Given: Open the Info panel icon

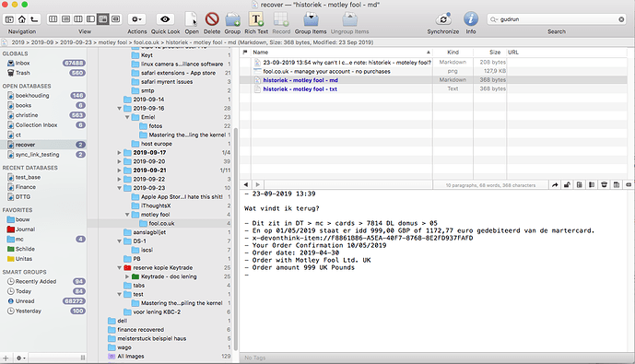Looking at the screenshot, I should tap(471, 19).
